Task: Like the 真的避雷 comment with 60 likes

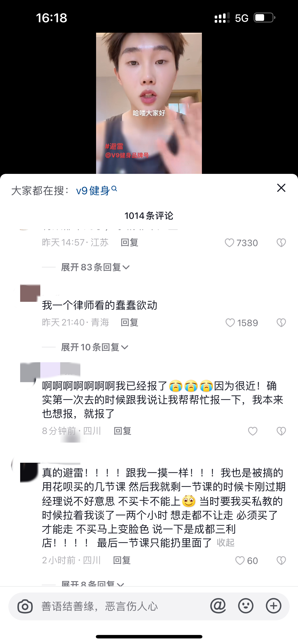Action: pos(240,561)
